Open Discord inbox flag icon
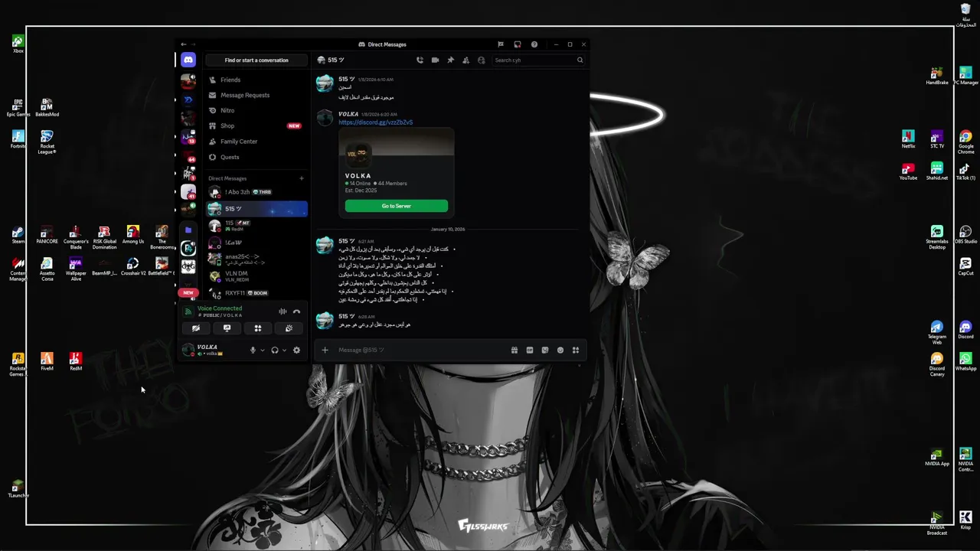 click(x=501, y=44)
